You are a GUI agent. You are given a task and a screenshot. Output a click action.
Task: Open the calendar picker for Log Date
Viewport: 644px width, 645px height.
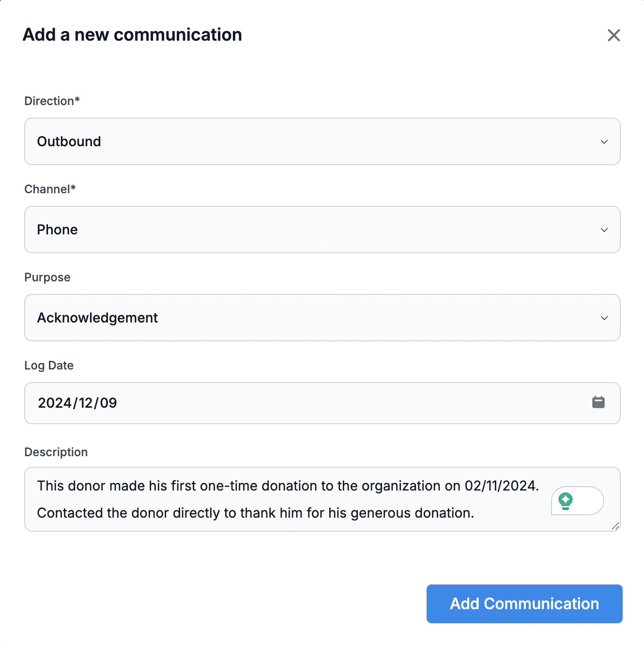(x=598, y=402)
